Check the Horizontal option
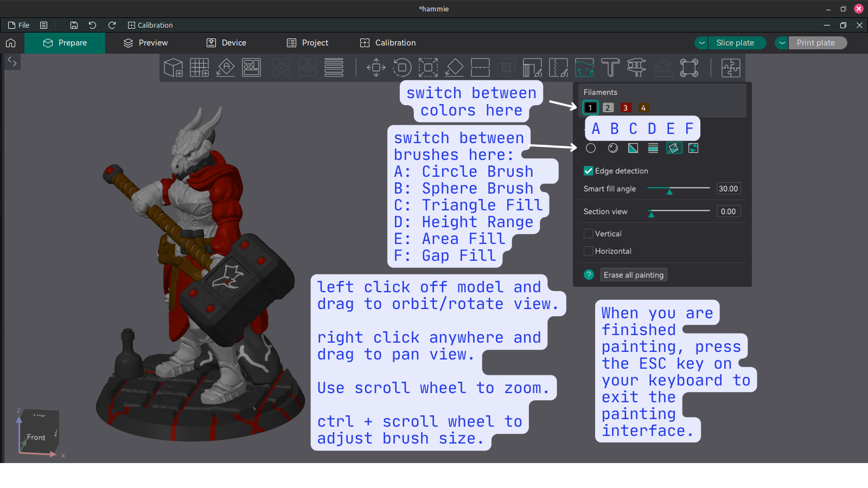The image size is (868, 488). pos(588,251)
